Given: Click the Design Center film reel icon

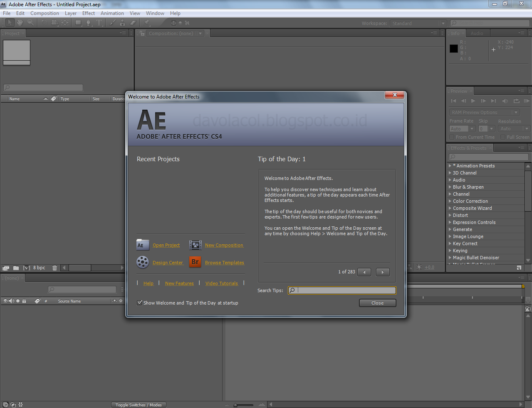Looking at the screenshot, I should [x=143, y=262].
